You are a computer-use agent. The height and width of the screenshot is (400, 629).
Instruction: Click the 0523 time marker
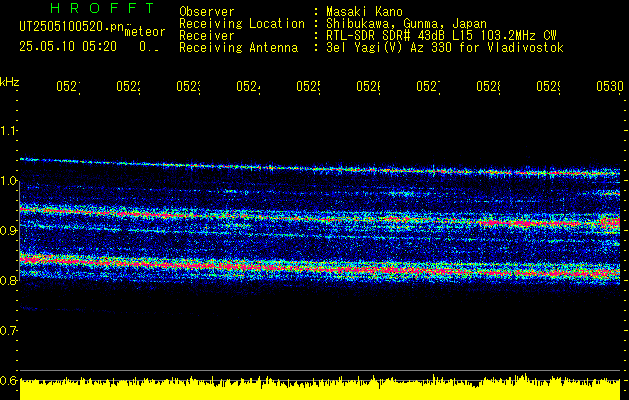(188, 87)
